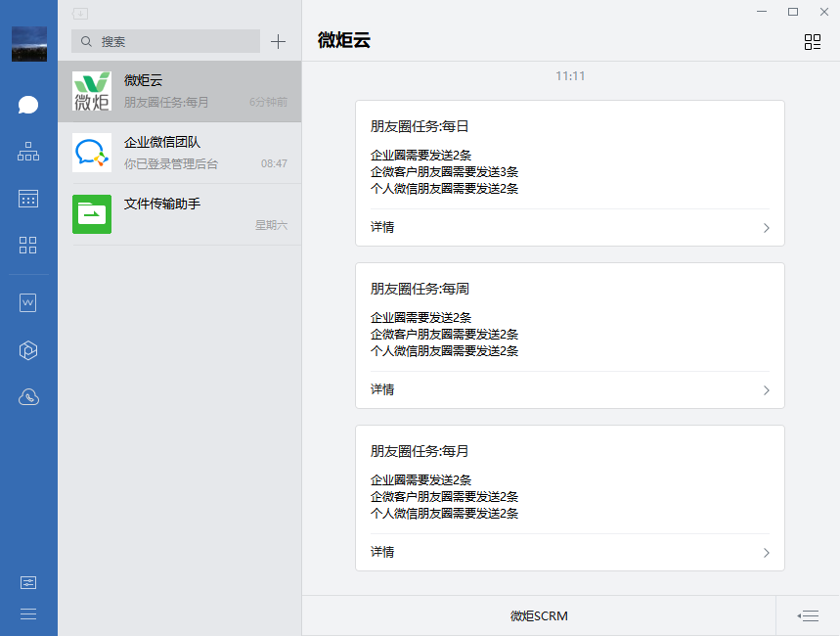
Task: Close the window
Action: pos(824,12)
